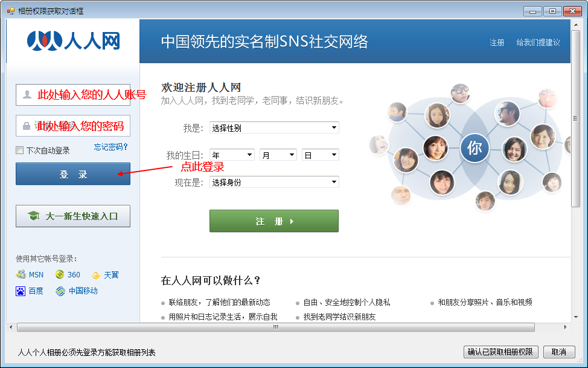
Task: Open the 选择性别 dropdown
Action: click(274, 128)
